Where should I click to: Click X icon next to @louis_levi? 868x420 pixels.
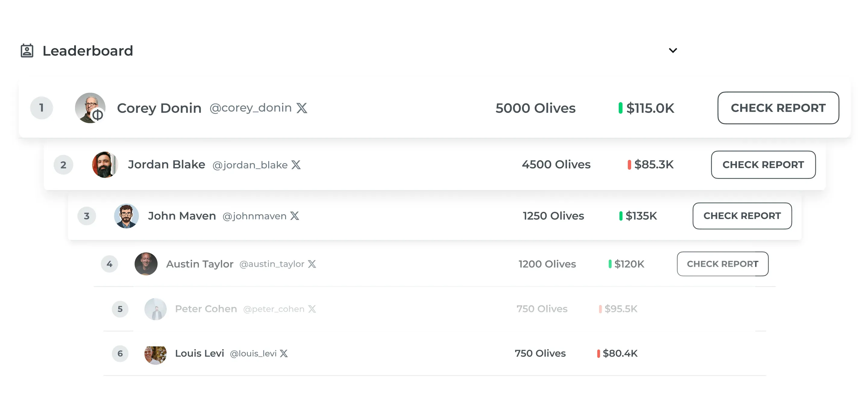[284, 353]
